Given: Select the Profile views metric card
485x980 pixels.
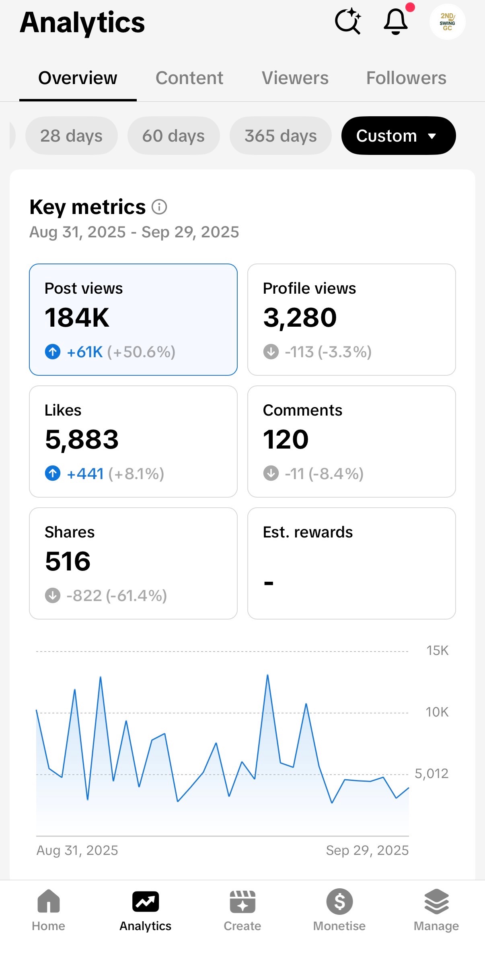Looking at the screenshot, I should 351,319.
